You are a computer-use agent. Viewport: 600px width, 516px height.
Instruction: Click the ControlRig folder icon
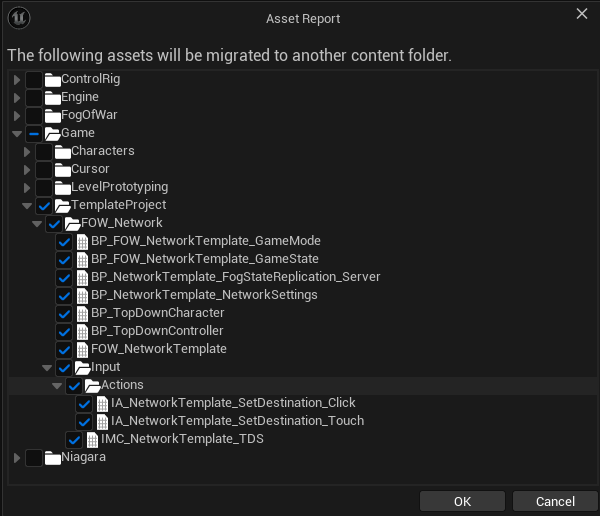coord(52,80)
